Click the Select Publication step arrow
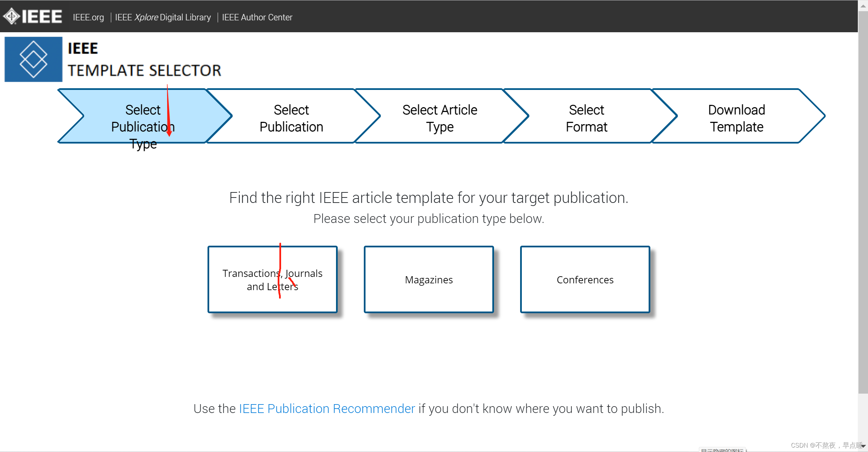Image resolution: width=868 pixels, height=452 pixels. (x=291, y=118)
